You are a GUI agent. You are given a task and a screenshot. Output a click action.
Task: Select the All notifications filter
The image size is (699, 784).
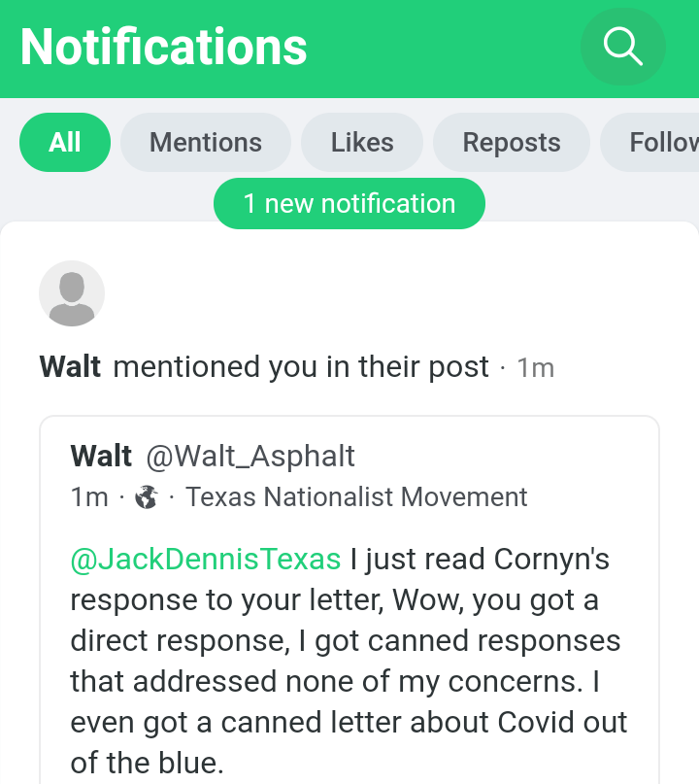click(x=65, y=143)
